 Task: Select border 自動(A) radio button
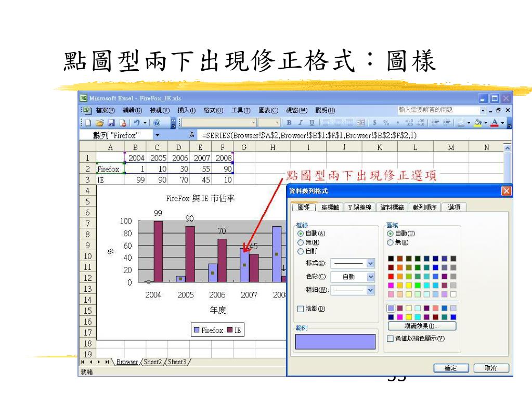pos(300,234)
